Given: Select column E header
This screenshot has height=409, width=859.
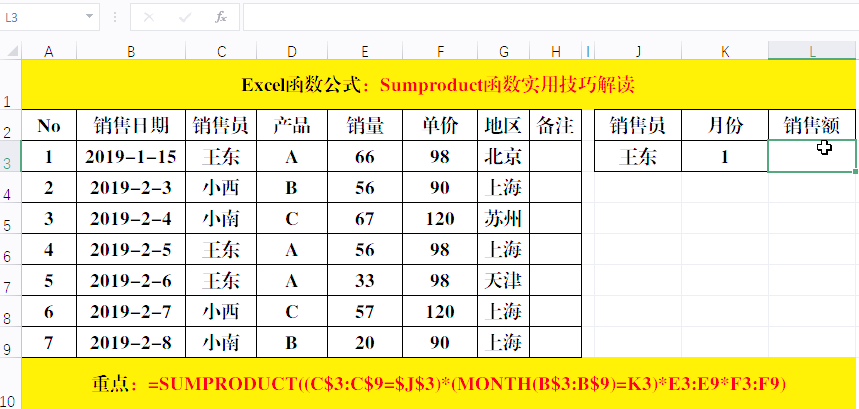Looking at the screenshot, I should 365,51.
